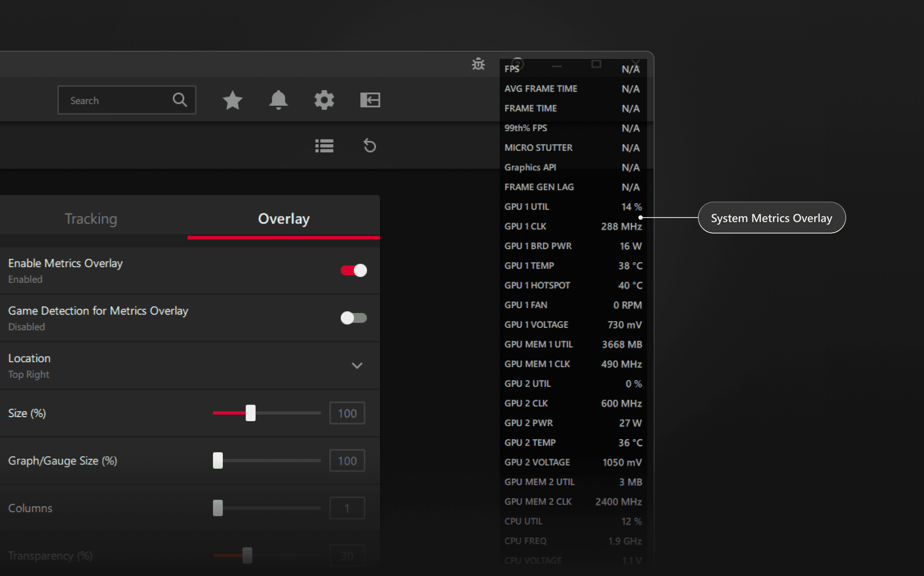The height and width of the screenshot is (576, 924).
Task: Open notifications bell
Action: pyautogui.click(x=279, y=100)
